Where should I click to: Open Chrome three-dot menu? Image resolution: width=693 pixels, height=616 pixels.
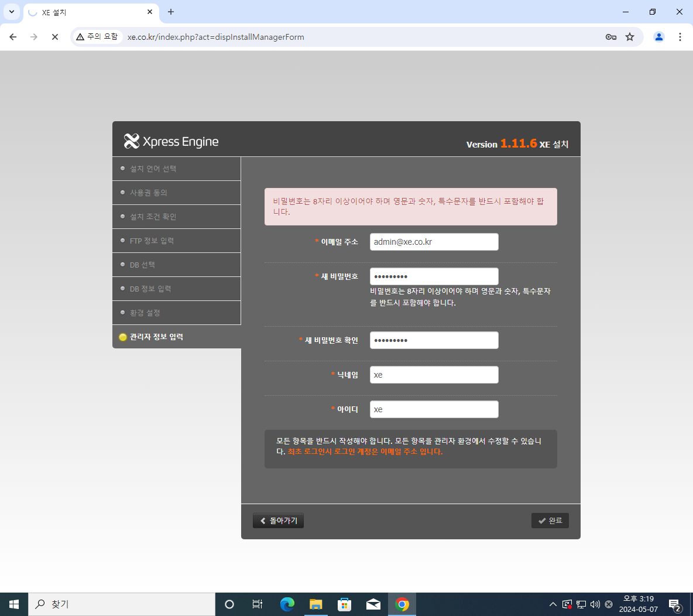tap(680, 37)
